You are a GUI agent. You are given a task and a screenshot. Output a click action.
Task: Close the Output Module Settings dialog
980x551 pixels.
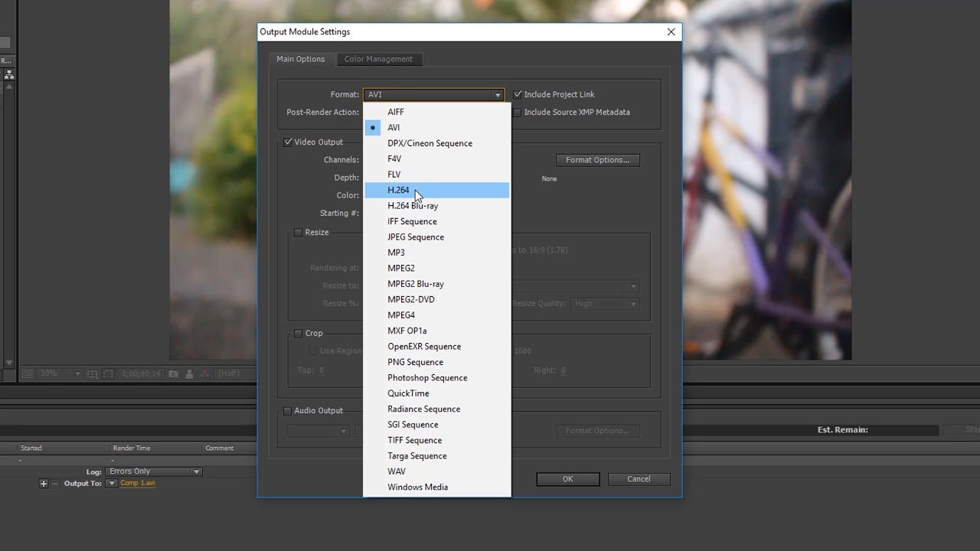671,32
